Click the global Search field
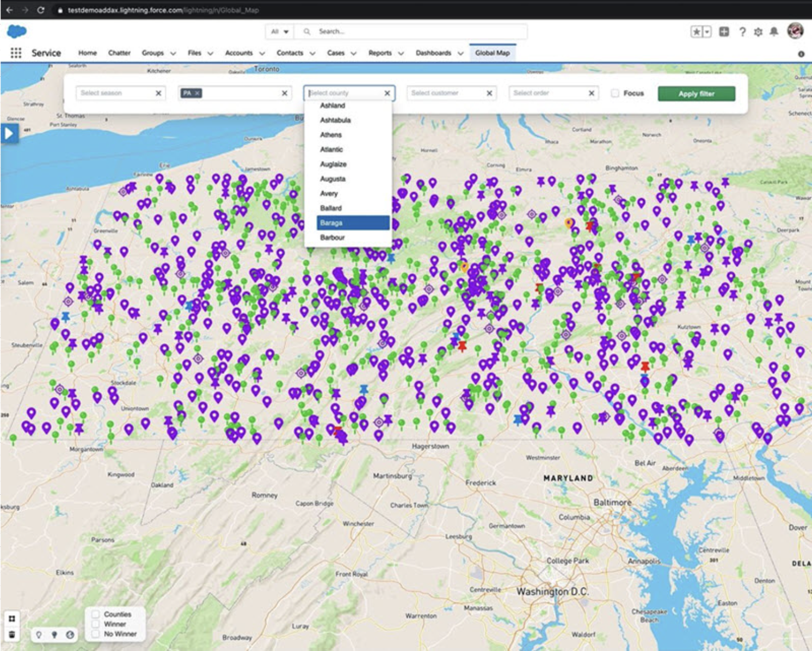 point(411,32)
